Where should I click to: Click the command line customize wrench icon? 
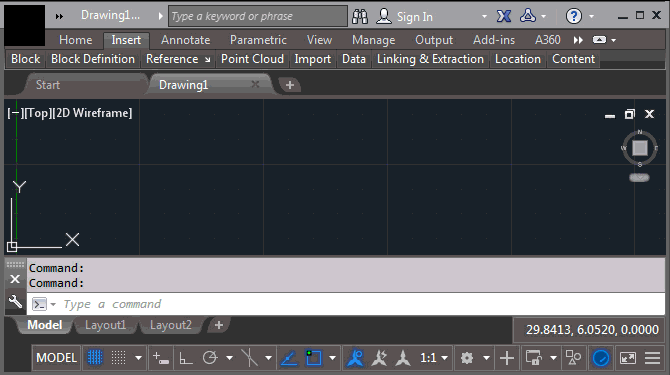[x=15, y=302]
